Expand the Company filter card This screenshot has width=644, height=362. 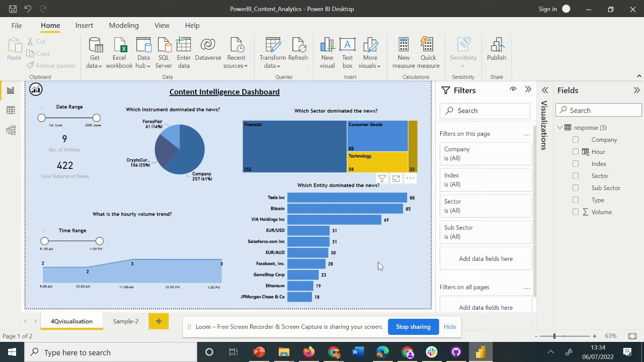pyautogui.click(x=486, y=154)
